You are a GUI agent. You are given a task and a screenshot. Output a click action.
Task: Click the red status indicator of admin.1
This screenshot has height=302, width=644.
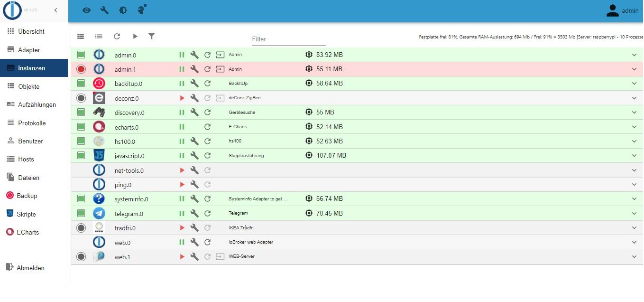click(81, 69)
